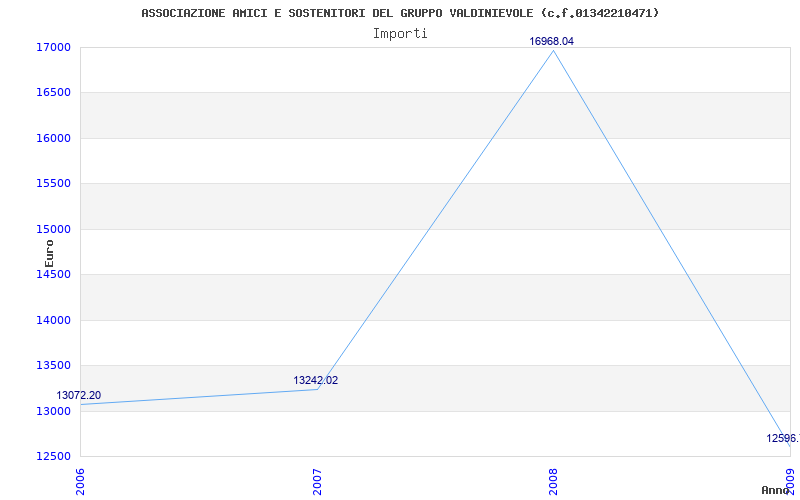800x500 pixels.
Task: Click the 2007 data point on the line
Action: click(x=317, y=389)
